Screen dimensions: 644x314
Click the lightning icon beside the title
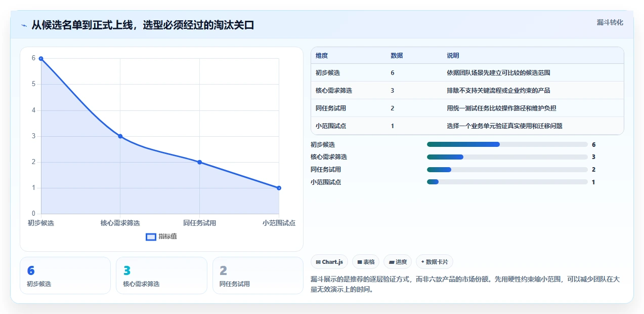pyautogui.click(x=24, y=25)
